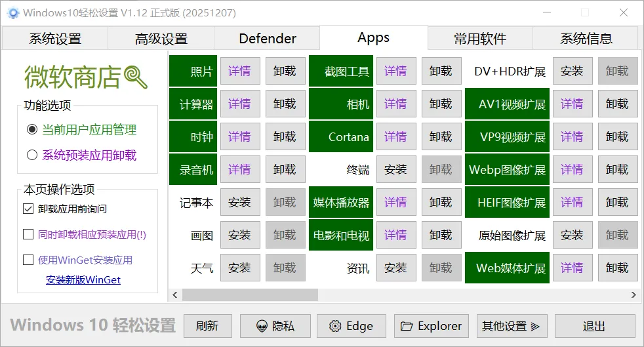This screenshot has width=644, height=347.
Task: Click the green Web媒体扩展 label
Action: coord(507,268)
